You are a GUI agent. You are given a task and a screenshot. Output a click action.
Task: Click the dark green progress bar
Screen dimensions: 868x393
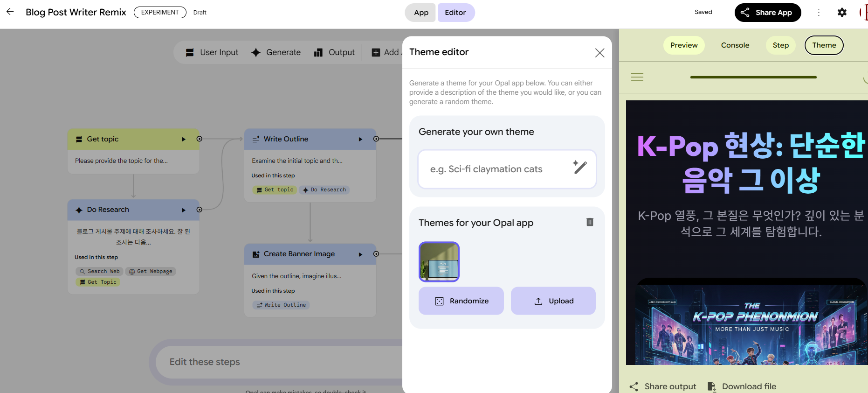[753, 77]
